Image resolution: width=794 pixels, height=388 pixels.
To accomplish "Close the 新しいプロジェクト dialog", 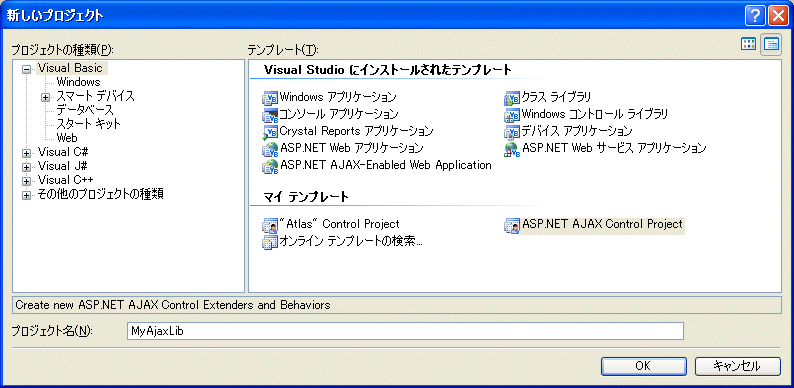I will point(778,16).
